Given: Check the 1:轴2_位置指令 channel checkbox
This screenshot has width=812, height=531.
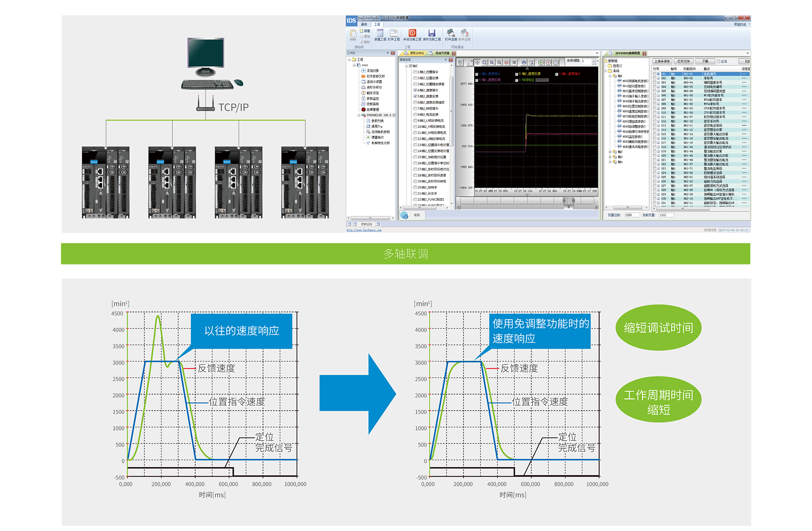Looking at the screenshot, I should (415, 72).
